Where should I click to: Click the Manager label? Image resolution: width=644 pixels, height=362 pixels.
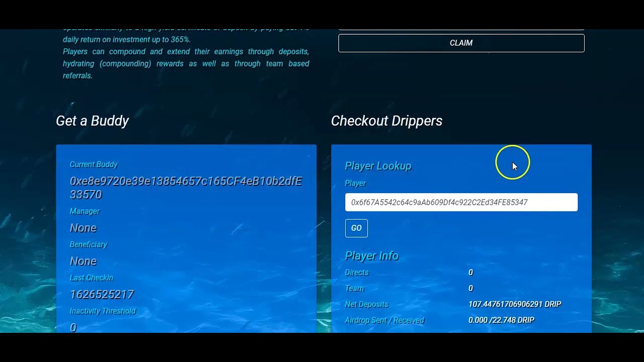coord(85,211)
